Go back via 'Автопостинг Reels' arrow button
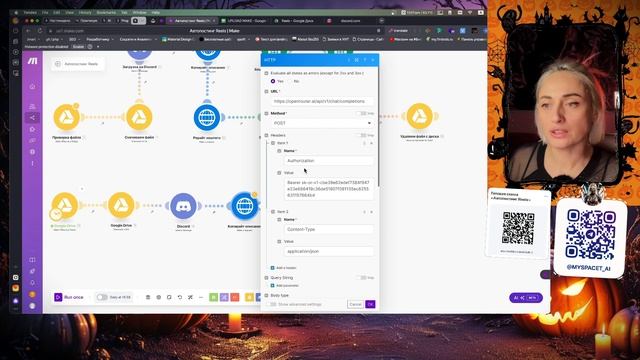640x360 pixels. (58, 64)
